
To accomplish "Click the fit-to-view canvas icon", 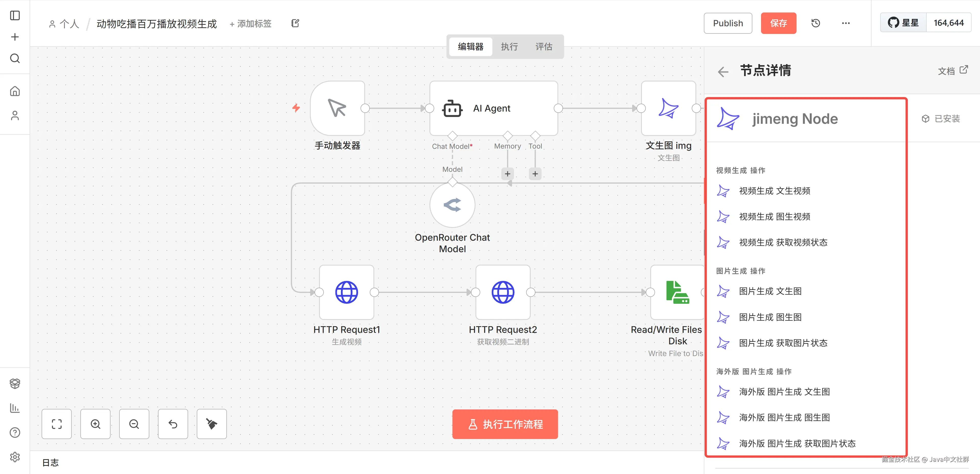I will tap(57, 424).
